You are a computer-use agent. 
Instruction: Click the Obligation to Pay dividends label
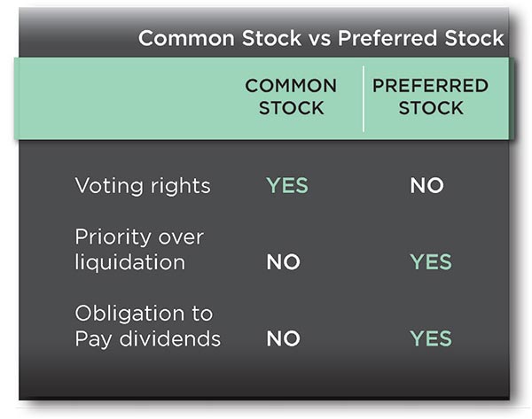coord(147,326)
